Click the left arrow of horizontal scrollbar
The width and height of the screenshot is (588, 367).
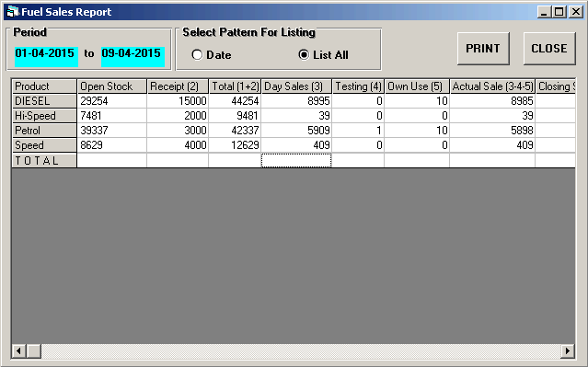18,351
